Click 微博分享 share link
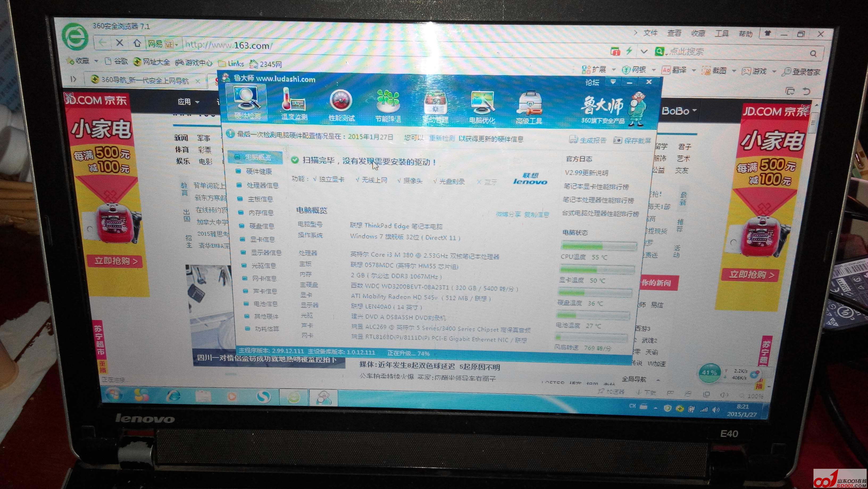This screenshot has width=868, height=489. 508,214
